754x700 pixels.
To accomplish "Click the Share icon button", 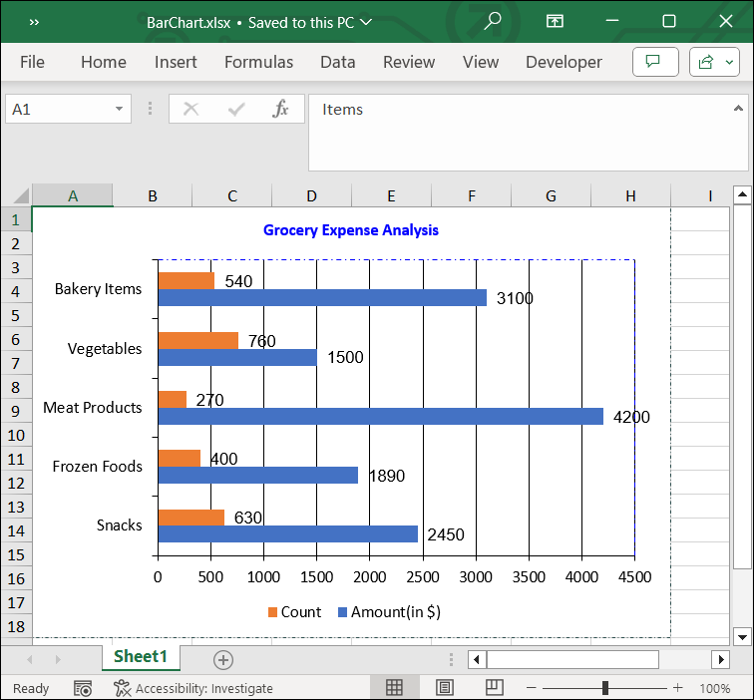I will [705, 62].
